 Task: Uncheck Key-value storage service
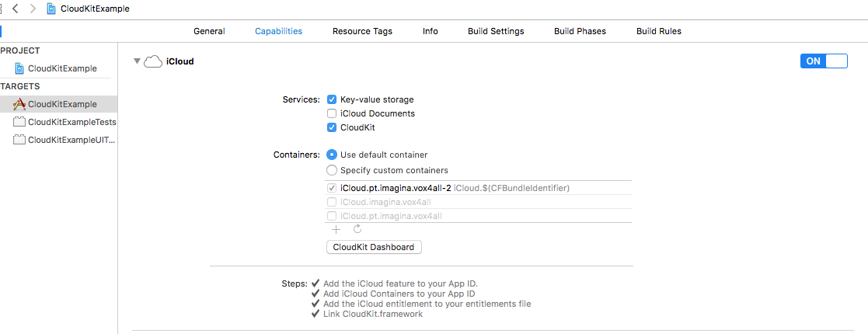(332, 99)
